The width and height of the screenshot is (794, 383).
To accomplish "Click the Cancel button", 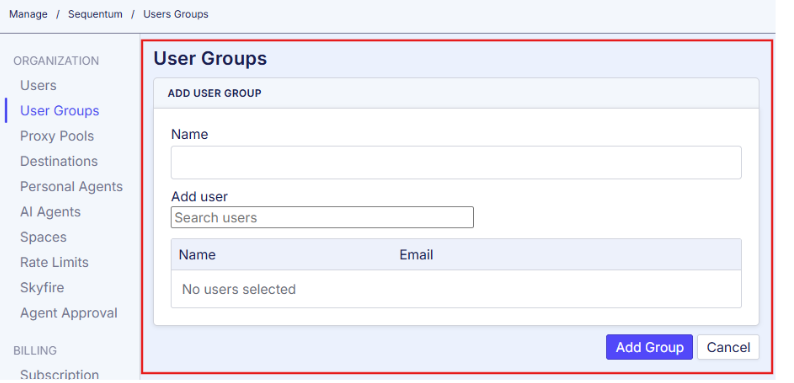I will point(728,348).
